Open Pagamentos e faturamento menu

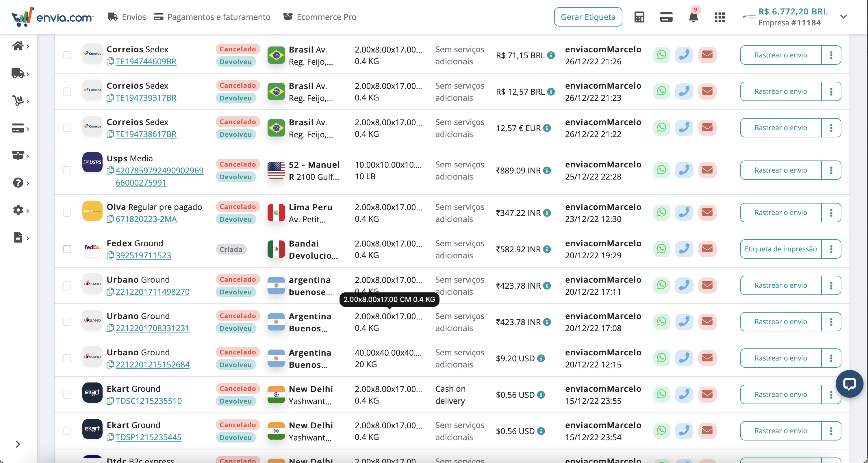click(x=212, y=17)
